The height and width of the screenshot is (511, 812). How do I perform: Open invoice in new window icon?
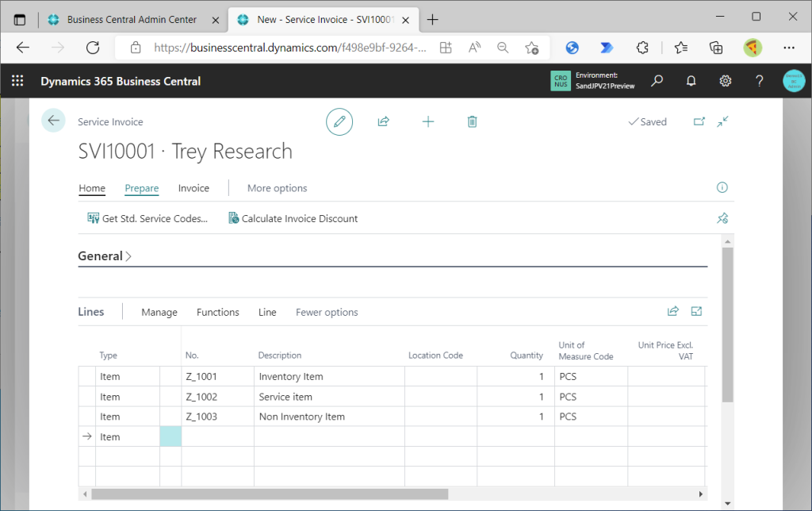[x=699, y=121]
